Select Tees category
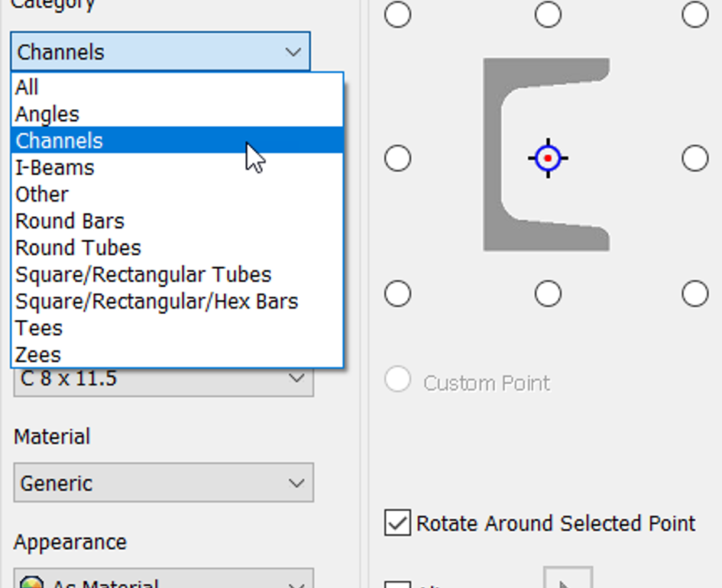Image resolution: width=722 pixels, height=588 pixels. point(39,328)
